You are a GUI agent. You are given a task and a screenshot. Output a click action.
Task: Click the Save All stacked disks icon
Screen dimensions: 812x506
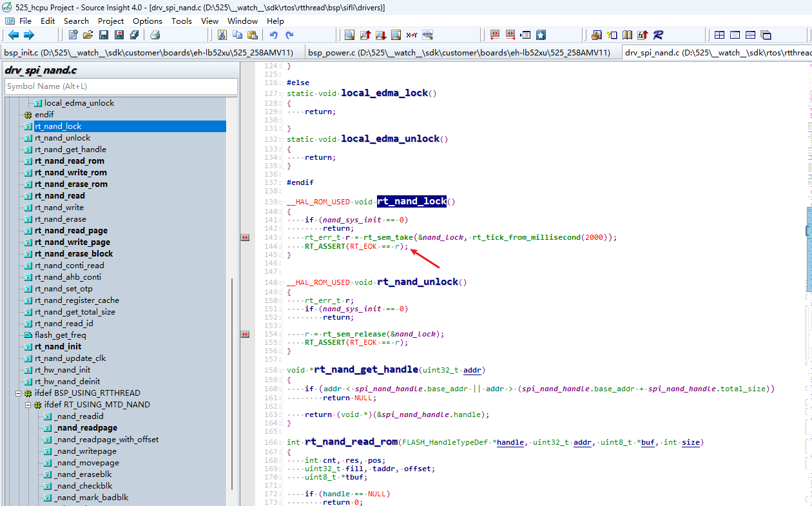134,35
